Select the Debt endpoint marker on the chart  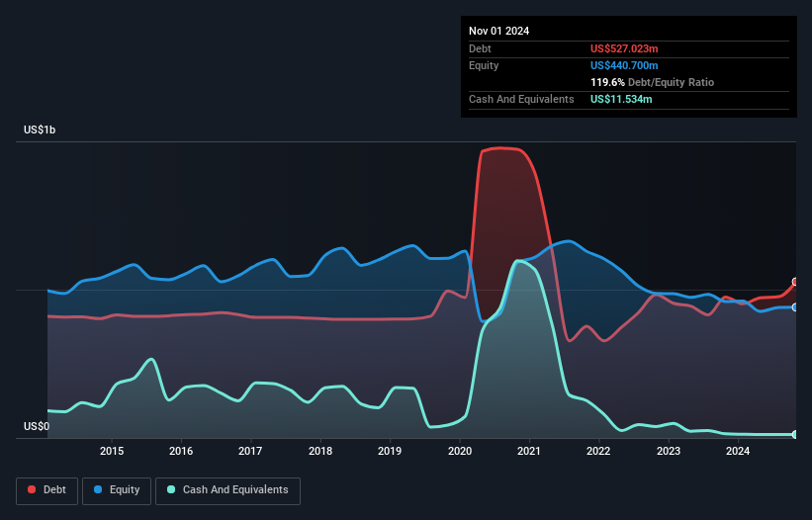795,282
